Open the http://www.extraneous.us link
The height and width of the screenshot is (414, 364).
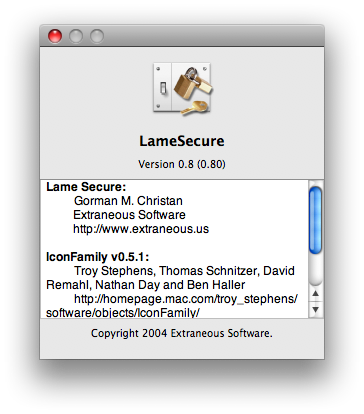pos(141,229)
